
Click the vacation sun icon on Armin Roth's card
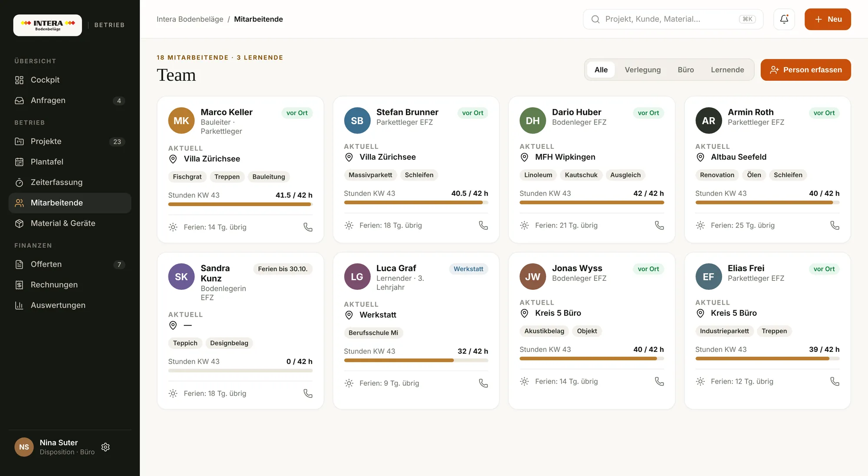coord(700,225)
